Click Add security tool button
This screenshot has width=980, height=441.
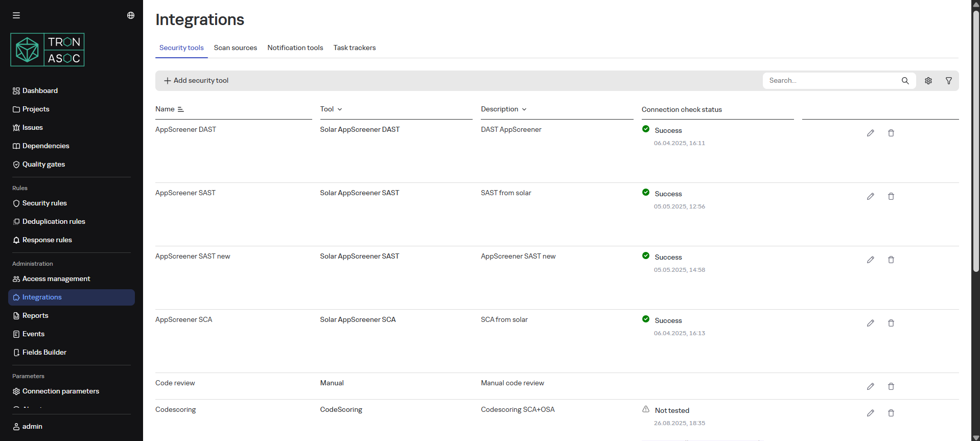(196, 81)
